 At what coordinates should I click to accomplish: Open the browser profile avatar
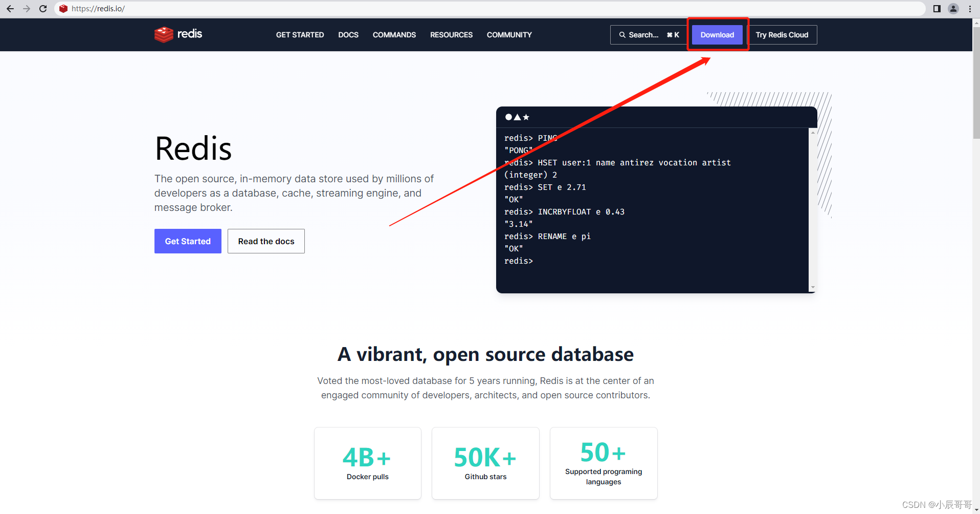point(953,9)
